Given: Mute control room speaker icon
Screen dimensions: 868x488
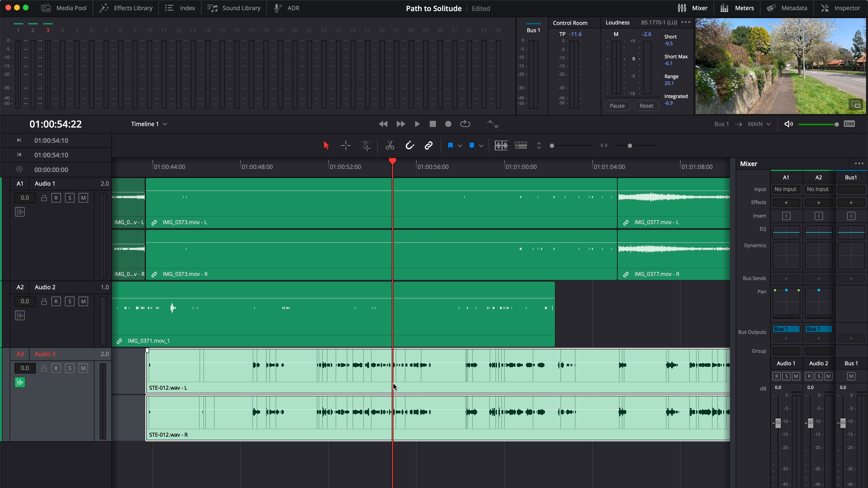Looking at the screenshot, I should coord(789,124).
